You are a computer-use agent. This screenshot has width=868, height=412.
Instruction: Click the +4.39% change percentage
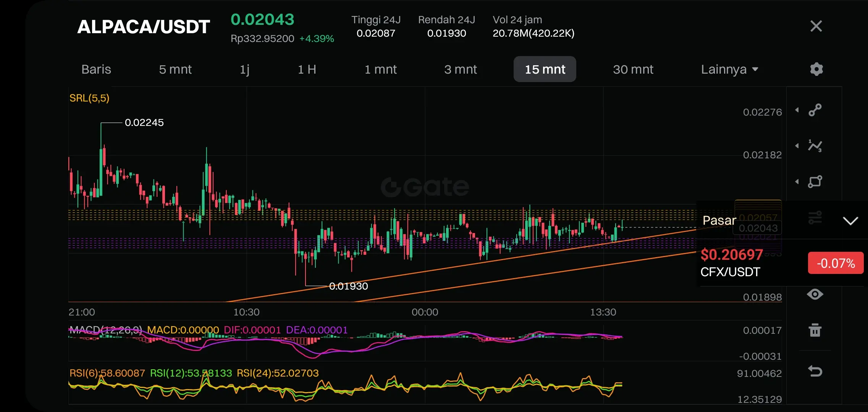pos(317,39)
